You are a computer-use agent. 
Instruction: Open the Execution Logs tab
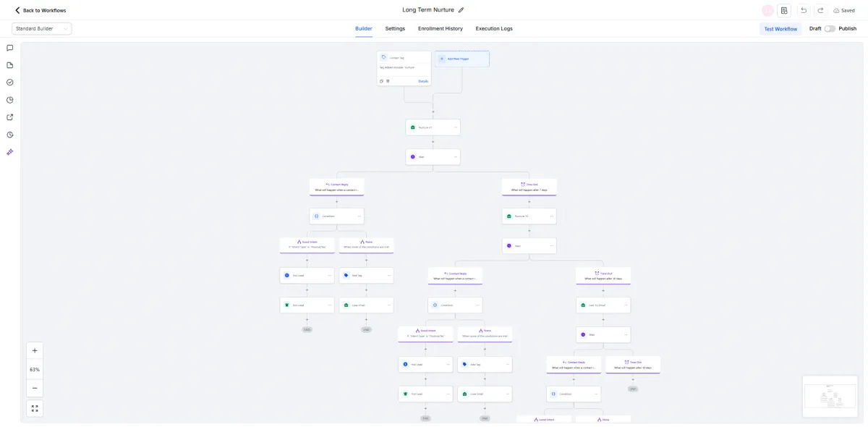(494, 29)
